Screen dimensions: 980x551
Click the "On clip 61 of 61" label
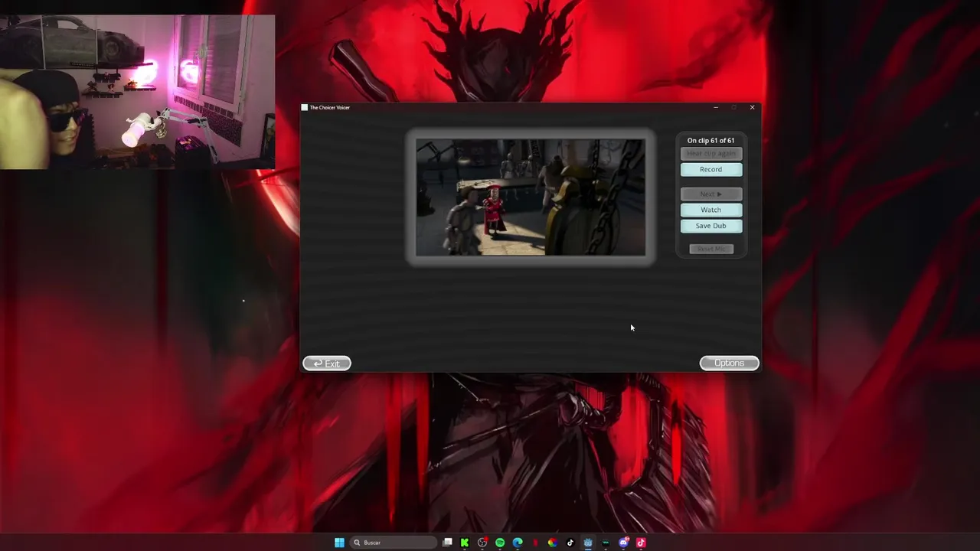tap(710, 140)
